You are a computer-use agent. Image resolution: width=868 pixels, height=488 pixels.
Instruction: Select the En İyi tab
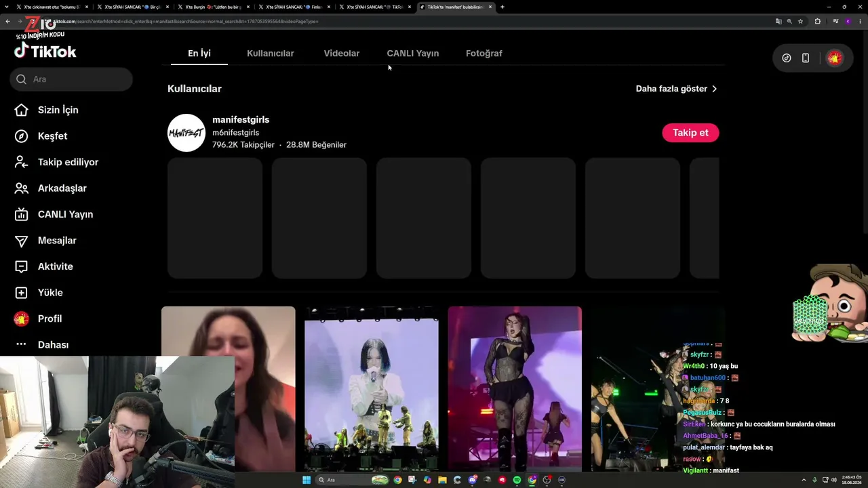(199, 54)
